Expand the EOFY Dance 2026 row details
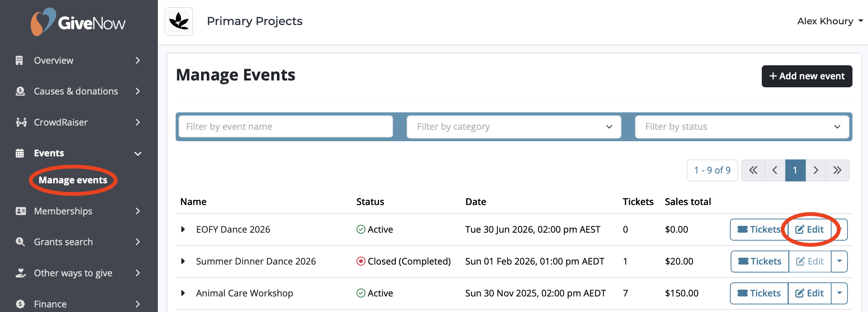The image size is (868, 312). click(x=183, y=229)
